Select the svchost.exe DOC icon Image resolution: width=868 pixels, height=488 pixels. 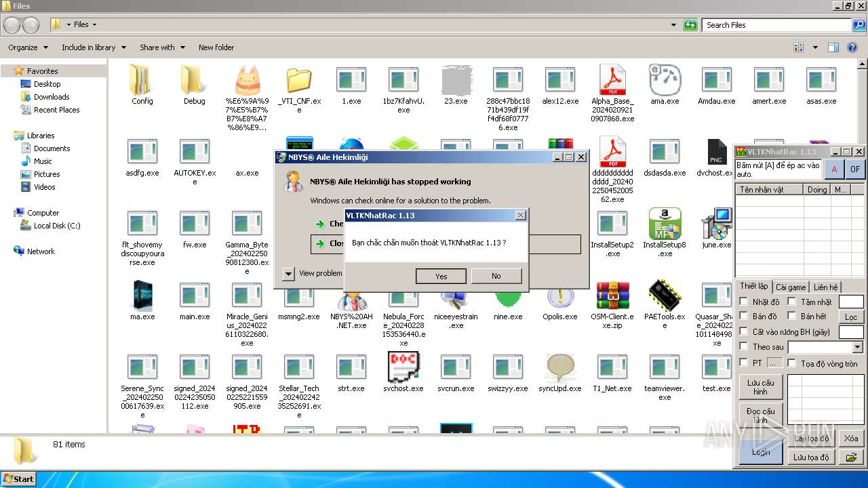(x=403, y=367)
